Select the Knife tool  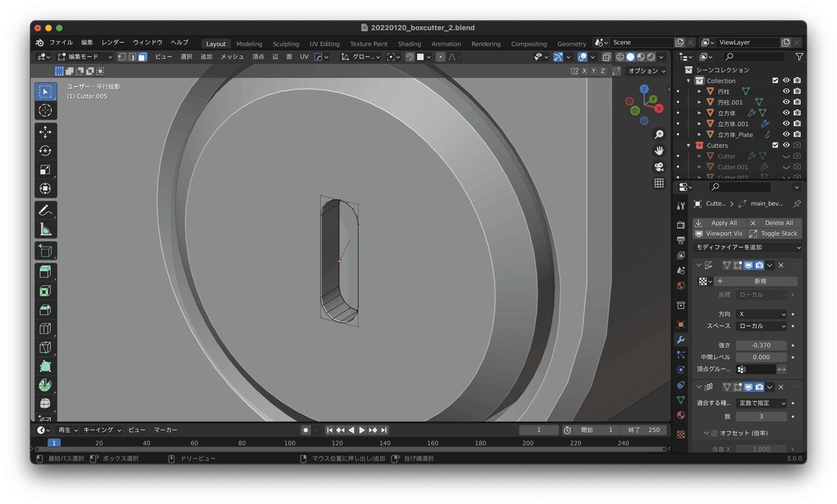[45, 347]
